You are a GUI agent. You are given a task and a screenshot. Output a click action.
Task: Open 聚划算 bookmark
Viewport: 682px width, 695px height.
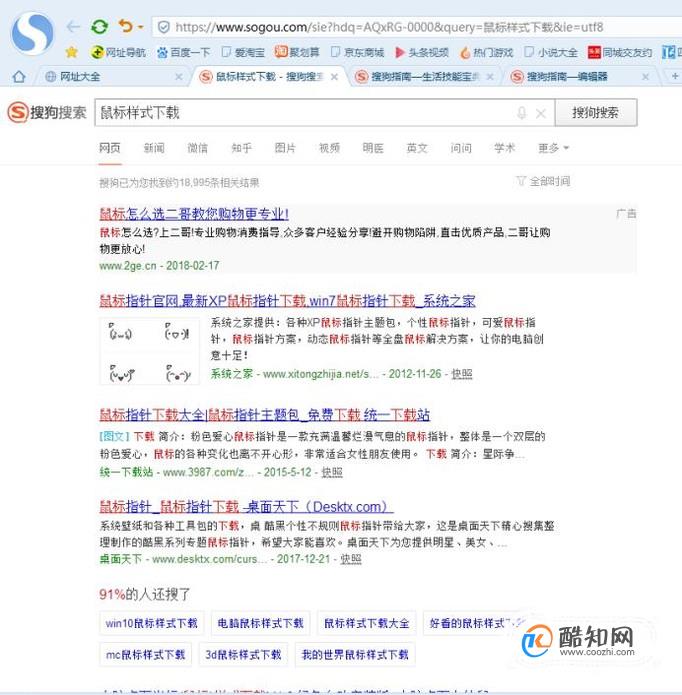click(297, 52)
